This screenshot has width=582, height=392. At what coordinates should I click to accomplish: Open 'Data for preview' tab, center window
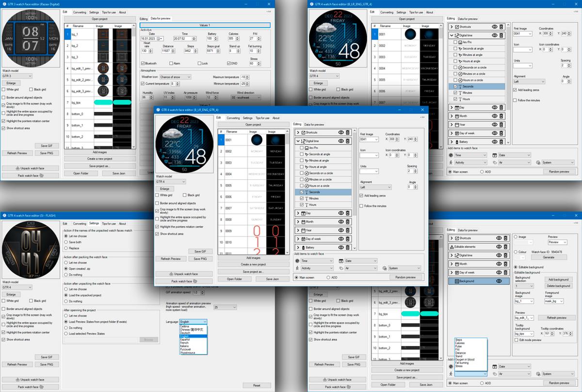[314, 125]
